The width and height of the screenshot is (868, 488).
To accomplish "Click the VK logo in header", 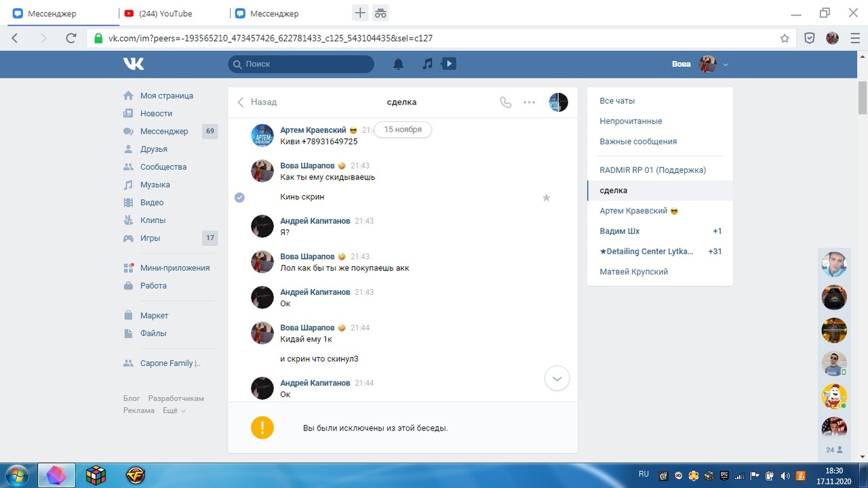I will pos(134,64).
